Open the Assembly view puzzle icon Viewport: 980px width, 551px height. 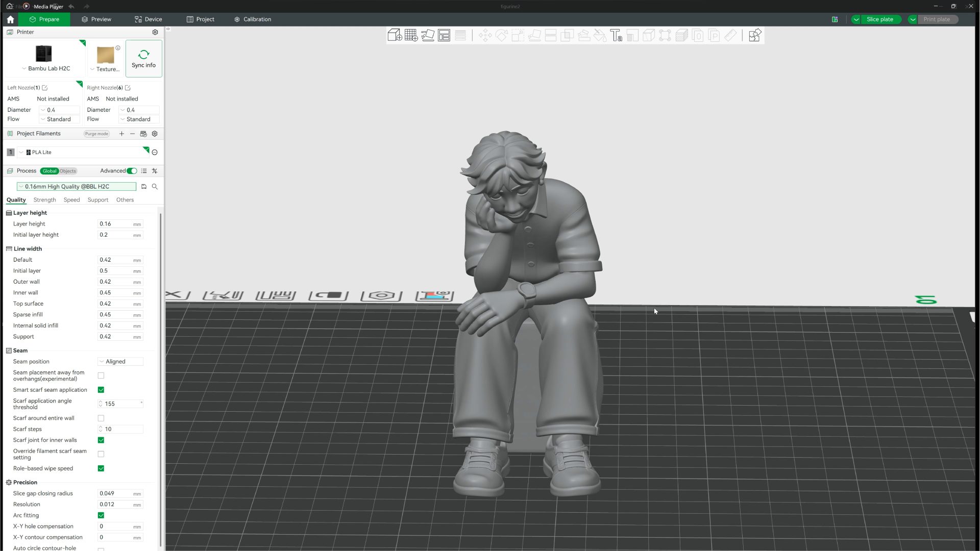(755, 35)
